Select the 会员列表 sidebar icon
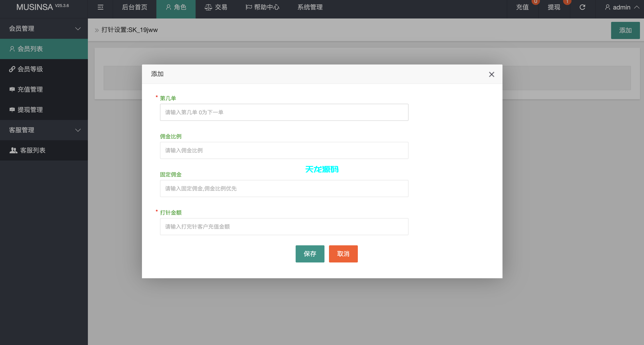 (12, 49)
